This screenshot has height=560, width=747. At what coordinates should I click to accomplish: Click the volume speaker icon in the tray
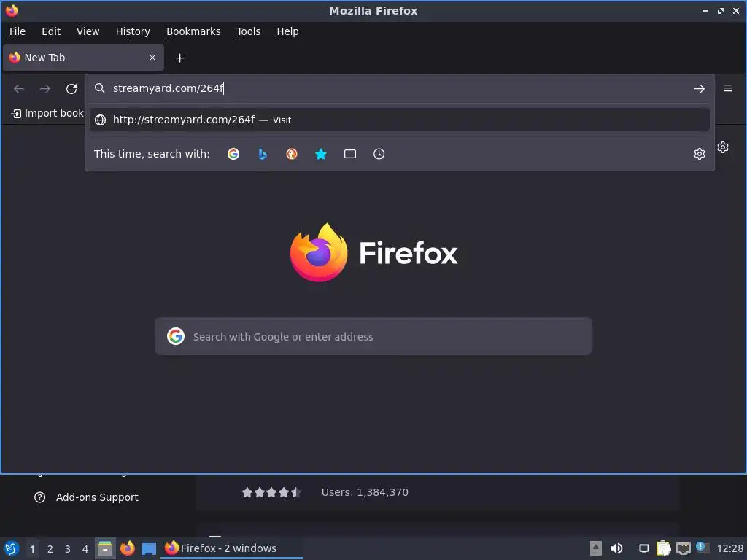pyautogui.click(x=616, y=548)
